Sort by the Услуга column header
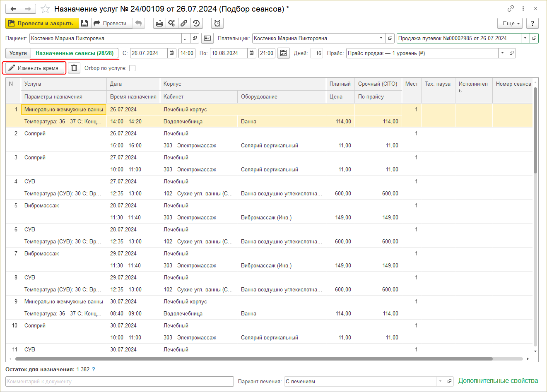The width and height of the screenshot is (547, 392). [64, 84]
